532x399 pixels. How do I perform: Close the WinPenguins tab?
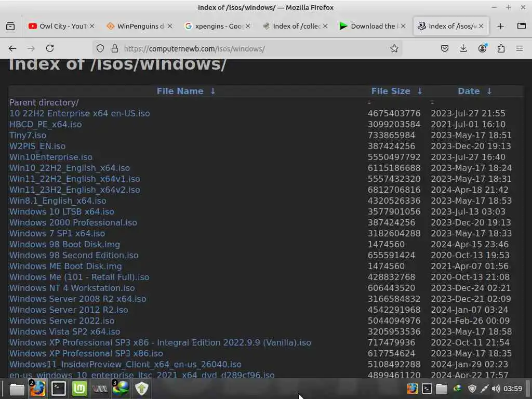coord(170,26)
